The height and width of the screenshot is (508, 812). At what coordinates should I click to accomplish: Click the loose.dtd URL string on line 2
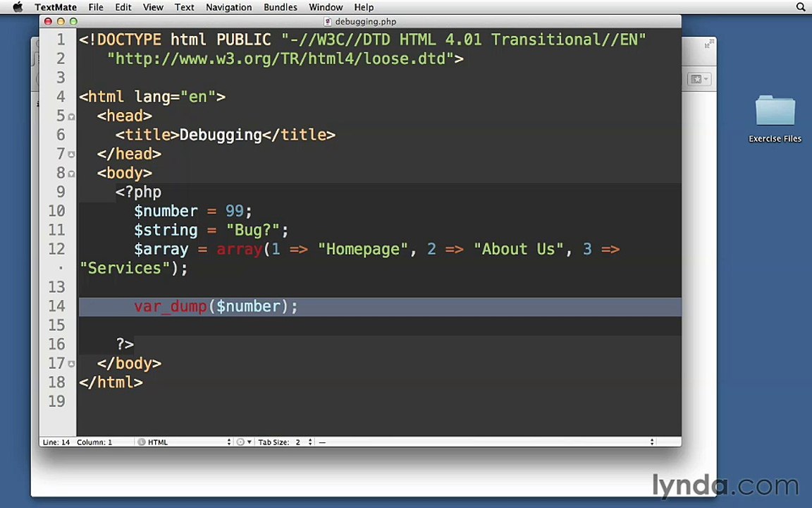280,59
